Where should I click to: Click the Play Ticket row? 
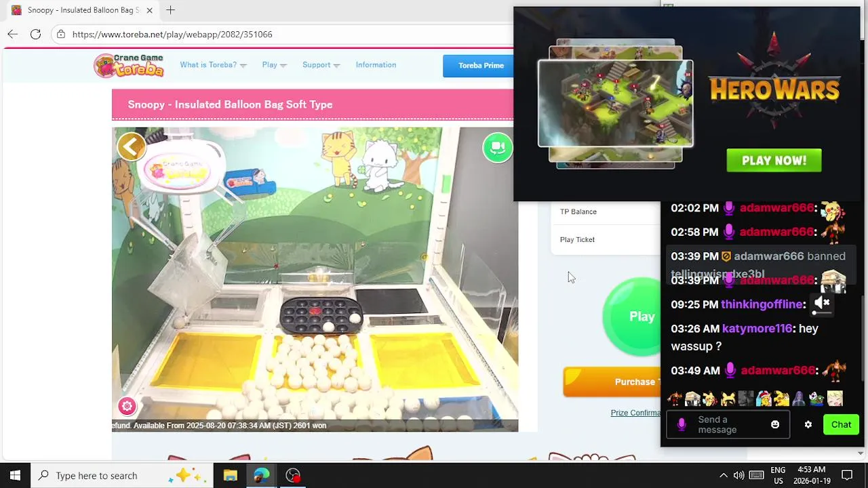click(x=606, y=239)
